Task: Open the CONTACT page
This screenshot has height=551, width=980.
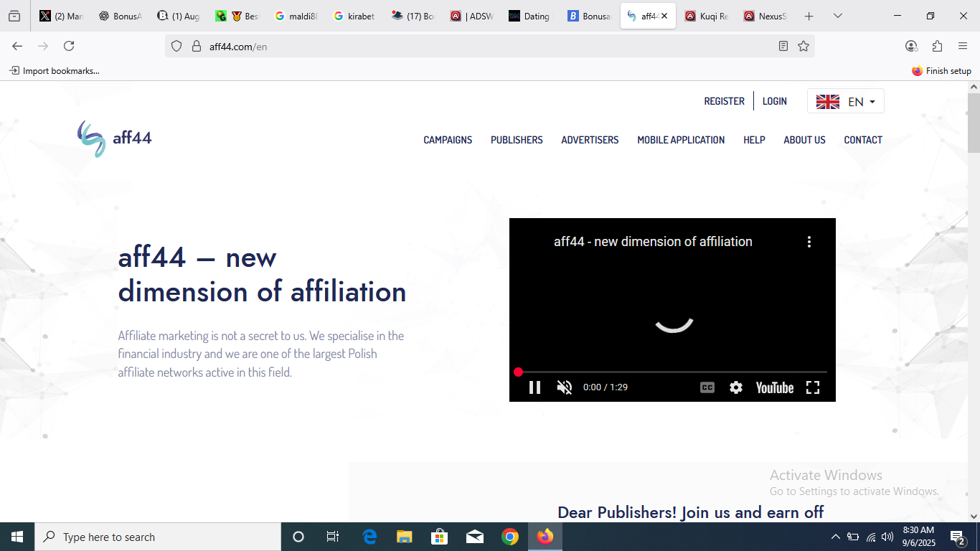Action: pyautogui.click(x=863, y=140)
